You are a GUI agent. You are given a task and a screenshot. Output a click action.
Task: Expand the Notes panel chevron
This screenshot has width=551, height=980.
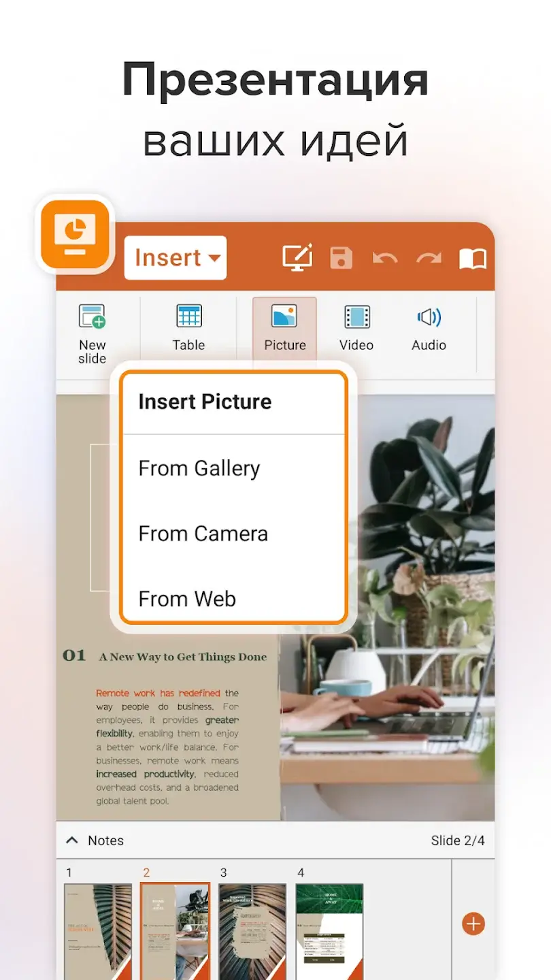click(71, 840)
